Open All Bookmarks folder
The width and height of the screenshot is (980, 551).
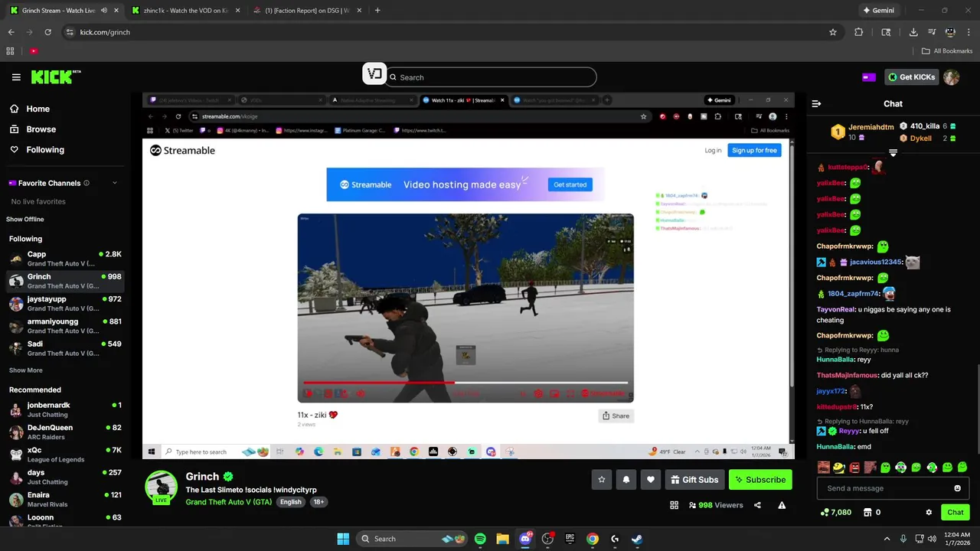947,51
